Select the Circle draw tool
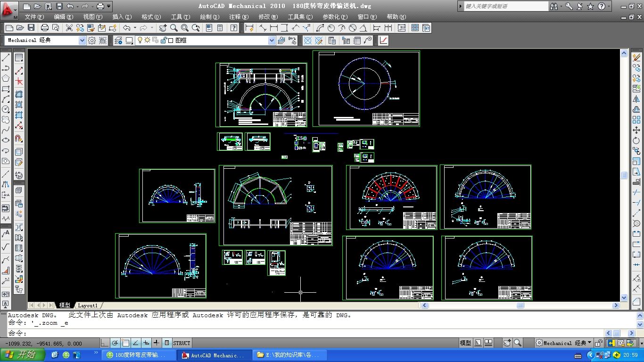 pos(6,109)
